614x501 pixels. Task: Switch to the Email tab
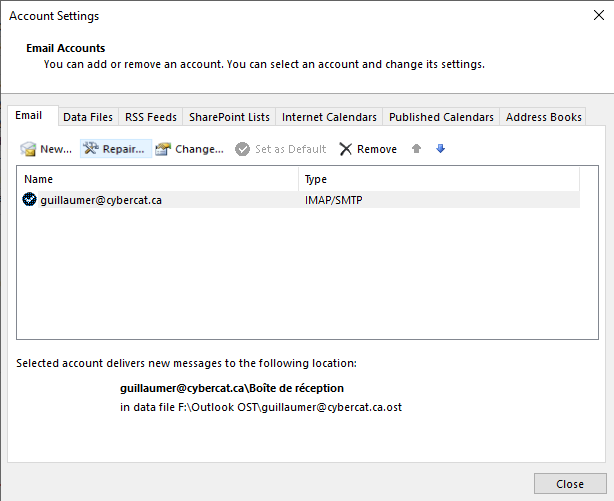pyautogui.click(x=29, y=116)
